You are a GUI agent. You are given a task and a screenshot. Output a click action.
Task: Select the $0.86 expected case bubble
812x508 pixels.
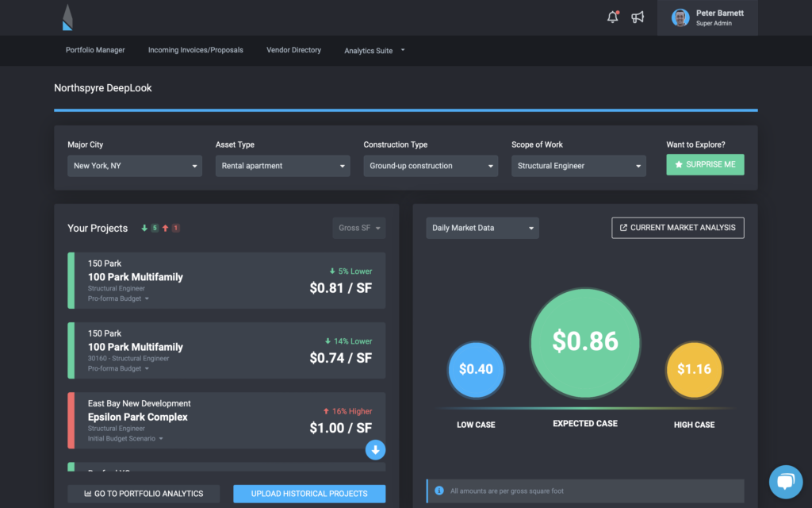585,343
